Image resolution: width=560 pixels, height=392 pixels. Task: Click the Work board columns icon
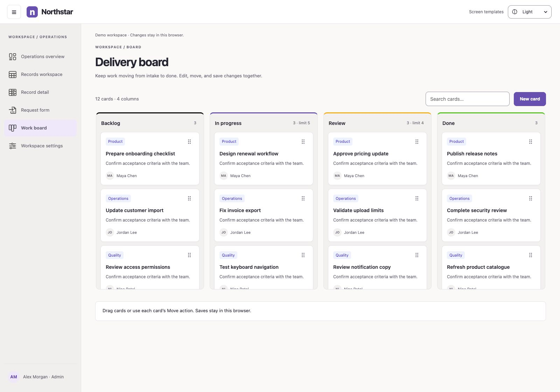(x=13, y=128)
